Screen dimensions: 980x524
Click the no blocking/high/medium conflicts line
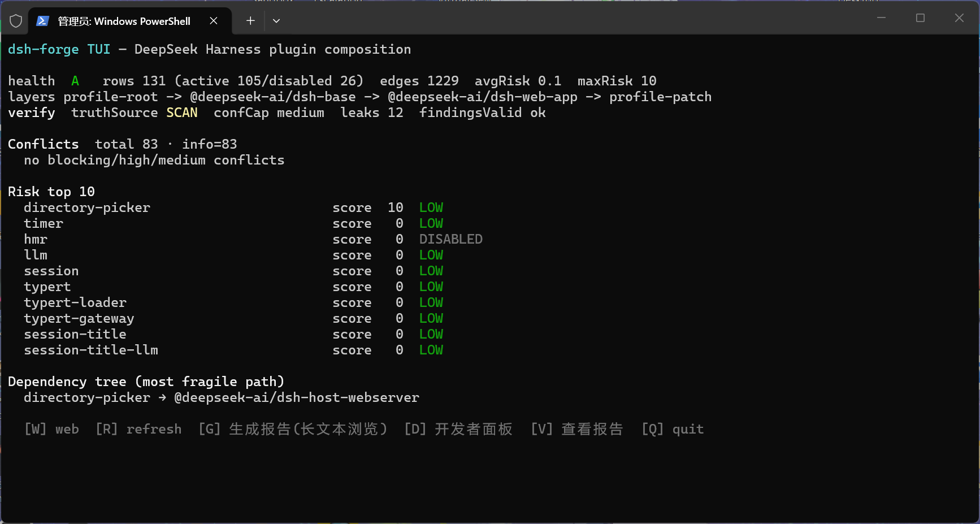click(154, 160)
